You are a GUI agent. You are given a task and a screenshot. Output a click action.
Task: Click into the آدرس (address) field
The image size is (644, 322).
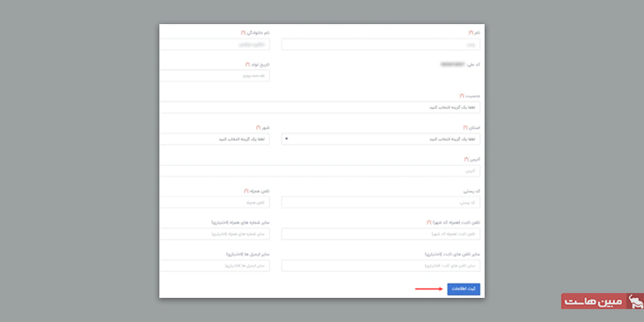[322, 171]
